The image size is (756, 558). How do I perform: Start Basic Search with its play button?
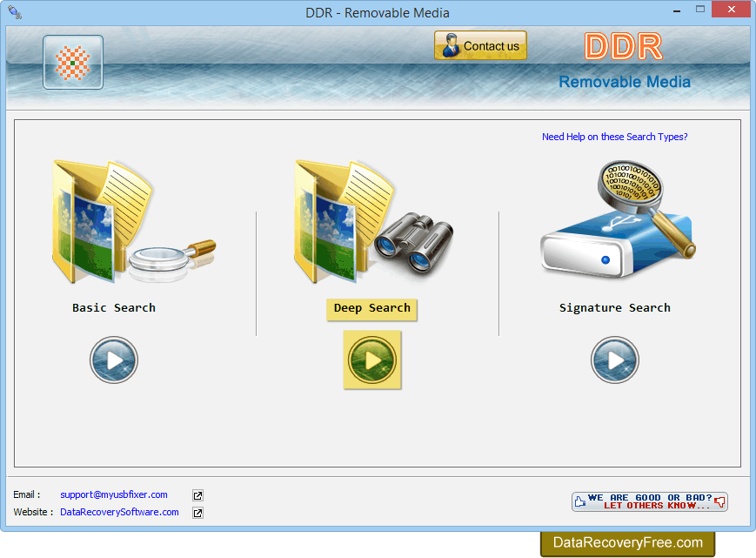coord(114,360)
